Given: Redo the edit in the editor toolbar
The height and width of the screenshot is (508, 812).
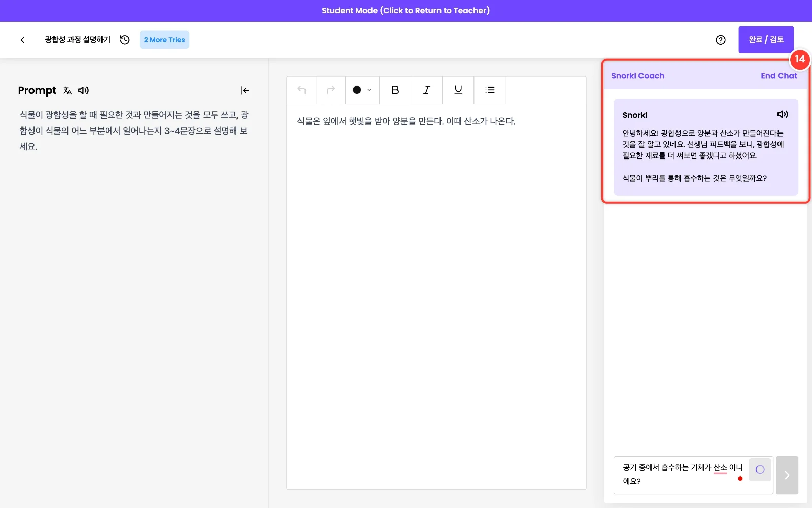Looking at the screenshot, I should [331, 90].
